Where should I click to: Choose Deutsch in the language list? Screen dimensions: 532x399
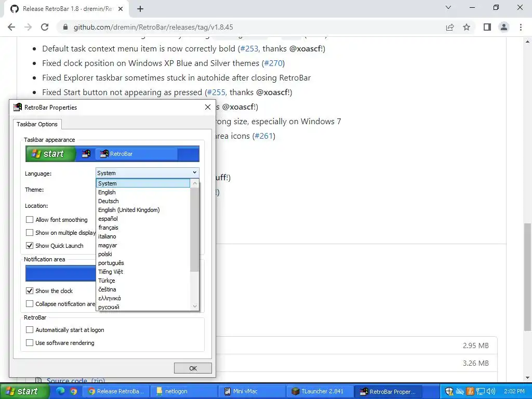[143, 201]
